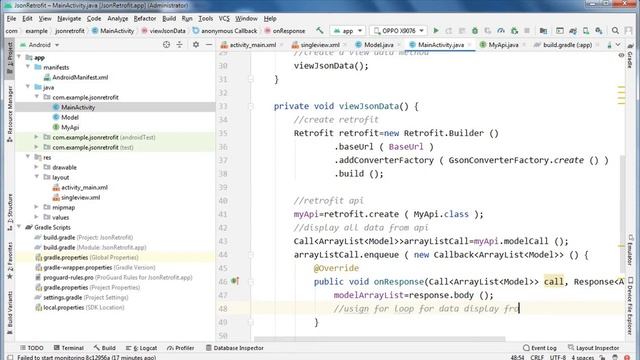Select AndroidManifest.xml in the project tree

(76, 77)
